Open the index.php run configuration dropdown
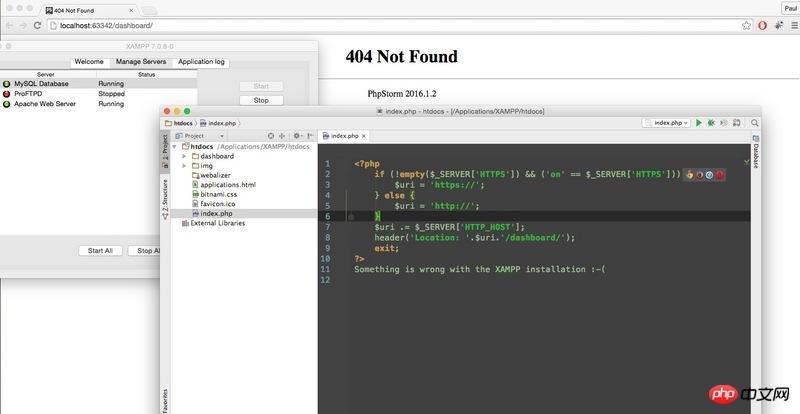The image size is (800, 414). pos(666,123)
